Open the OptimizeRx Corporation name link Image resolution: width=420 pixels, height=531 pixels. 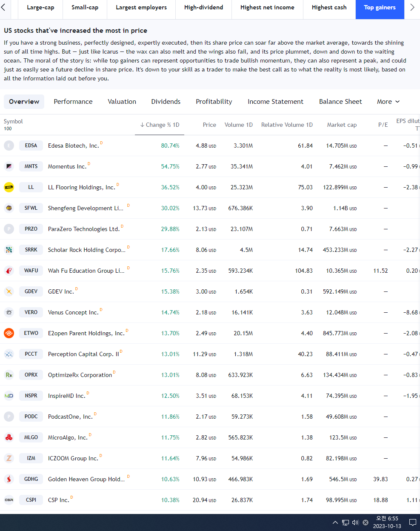click(x=80, y=375)
